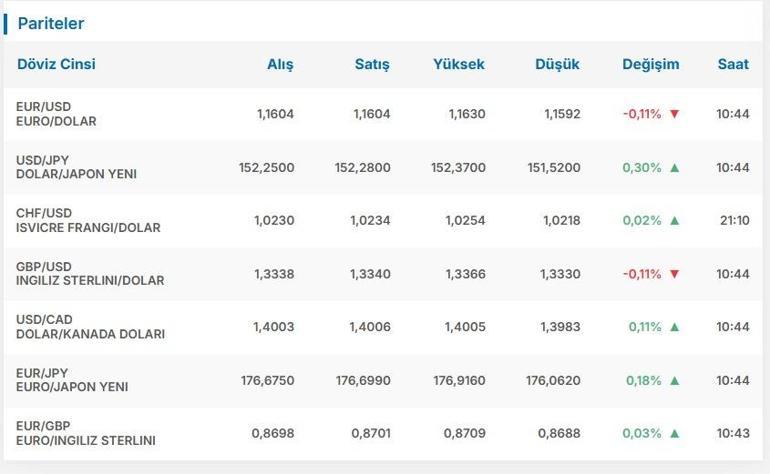Click the Pariteler section title
Screen dimensions: 770x474
50,23
